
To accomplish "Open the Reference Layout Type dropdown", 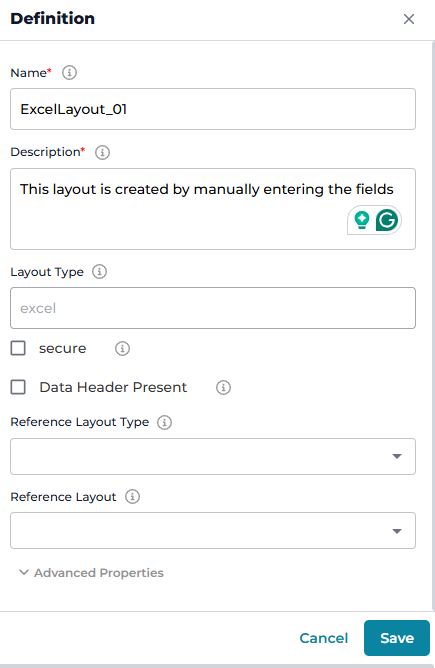I will pyautogui.click(x=213, y=456).
